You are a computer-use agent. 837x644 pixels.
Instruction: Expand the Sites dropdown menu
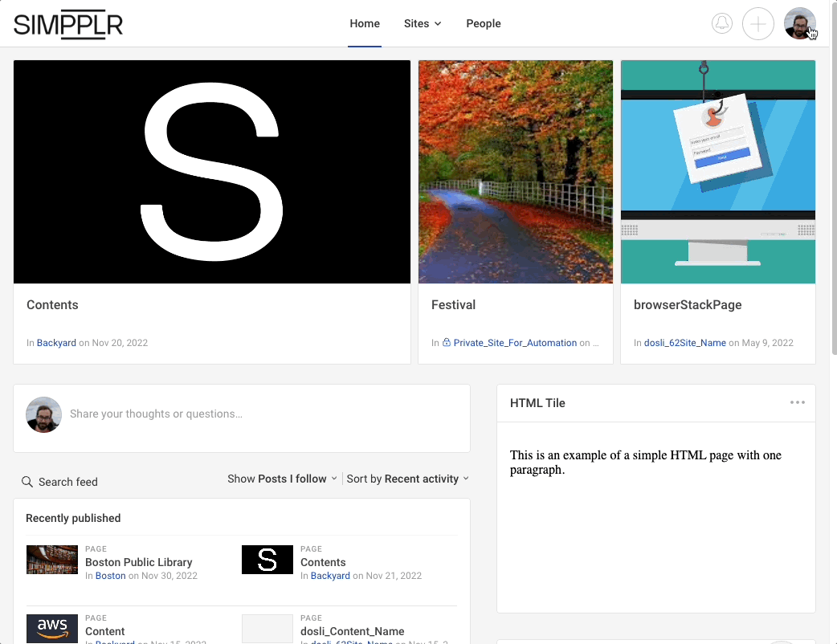click(423, 23)
